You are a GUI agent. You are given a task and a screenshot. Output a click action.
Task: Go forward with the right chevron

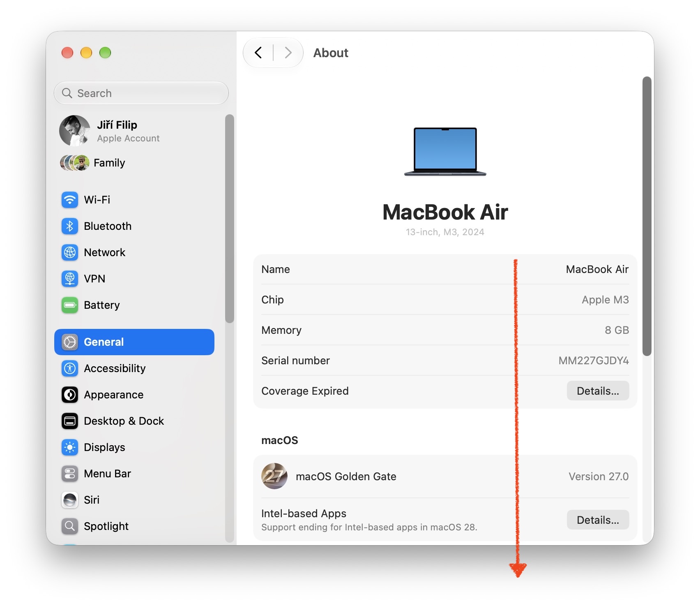288,53
